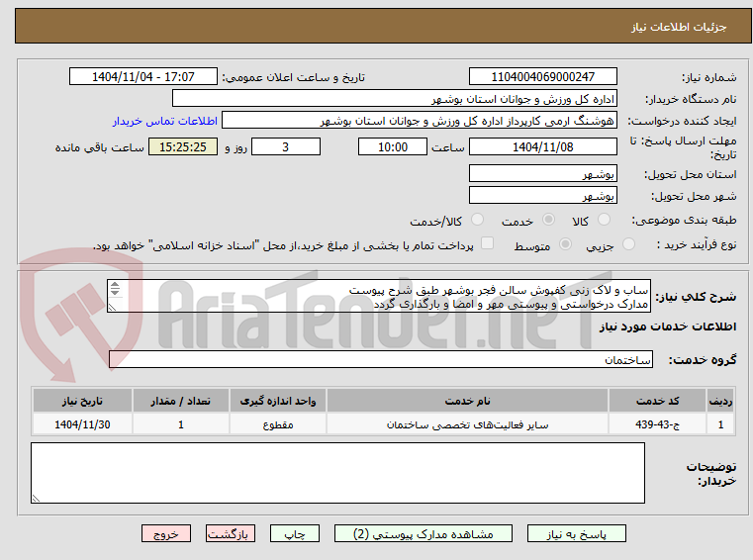The height and width of the screenshot is (560, 753).
Task: Click the remaining days field showing 3
Action: coord(286,147)
